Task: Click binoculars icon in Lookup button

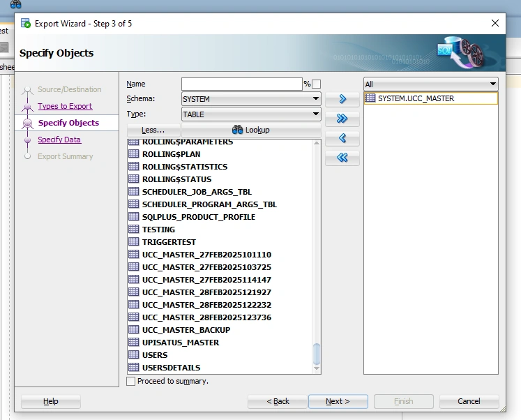Action: pos(237,130)
